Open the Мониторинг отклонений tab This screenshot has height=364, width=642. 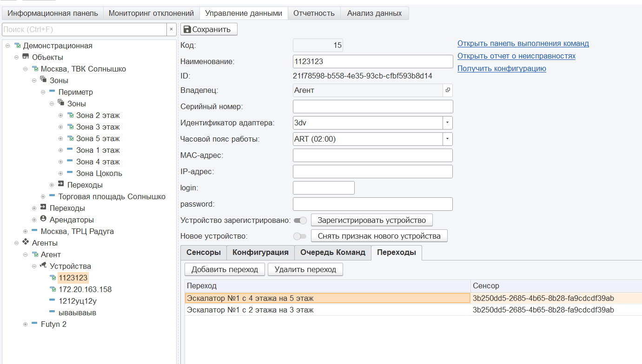151,13
